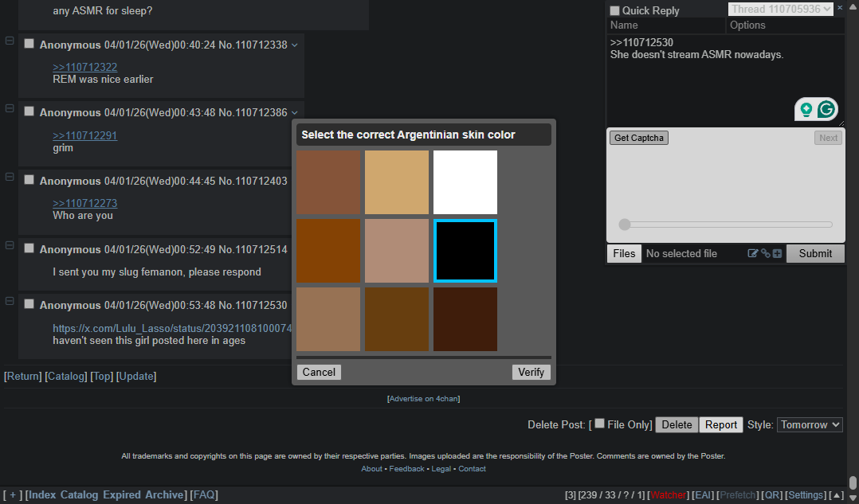Click the [+] icon in the bottom bar
This screenshot has width=859, height=504.
[x=13, y=494]
